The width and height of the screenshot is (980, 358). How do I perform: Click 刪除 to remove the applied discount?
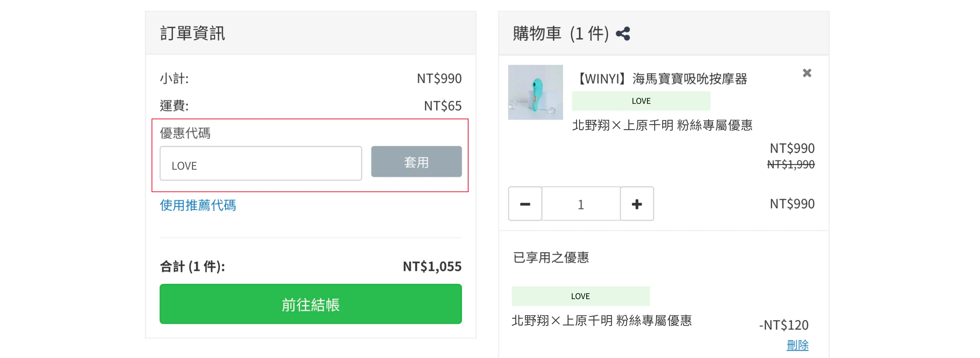(x=797, y=345)
